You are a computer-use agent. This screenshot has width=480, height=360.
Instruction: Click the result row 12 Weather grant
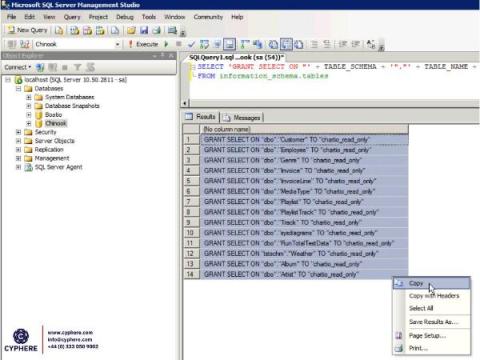304,254
